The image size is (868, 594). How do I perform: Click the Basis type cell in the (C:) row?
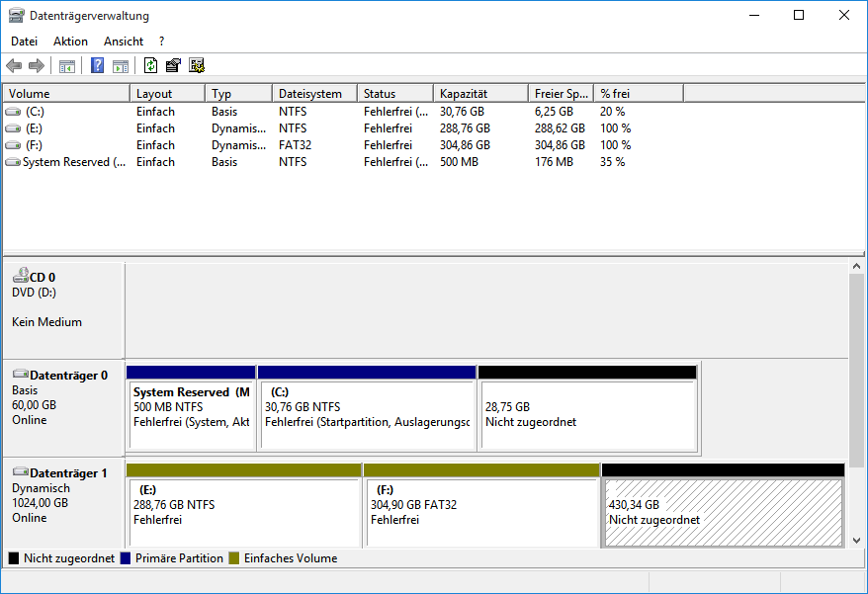click(224, 112)
